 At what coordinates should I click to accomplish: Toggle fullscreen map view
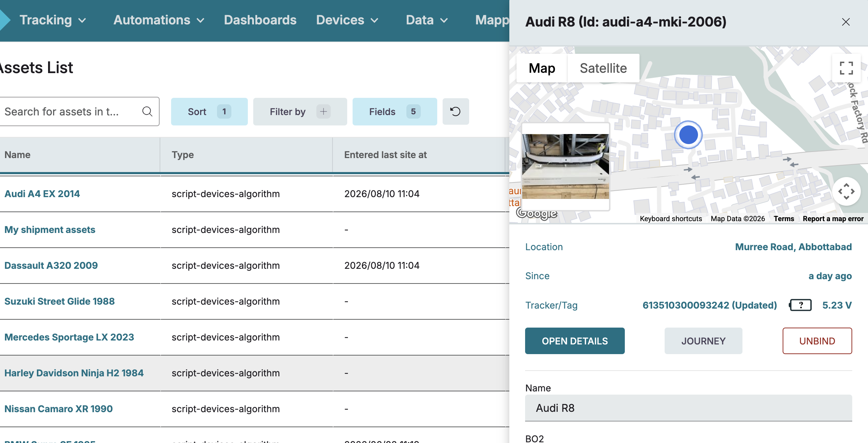pyautogui.click(x=846, y=68)
